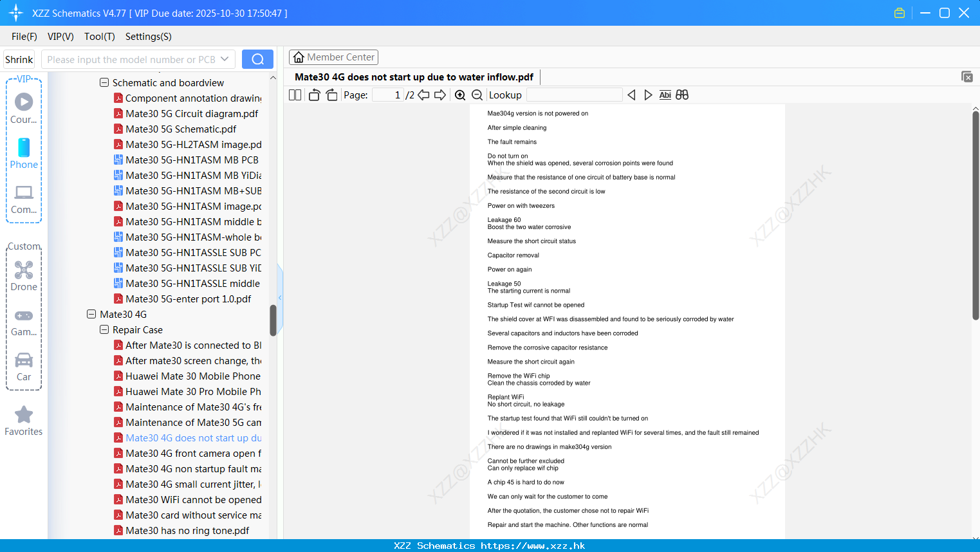980x552 pixels.
Task: Open the Settings menu
Action: (149, 37)
